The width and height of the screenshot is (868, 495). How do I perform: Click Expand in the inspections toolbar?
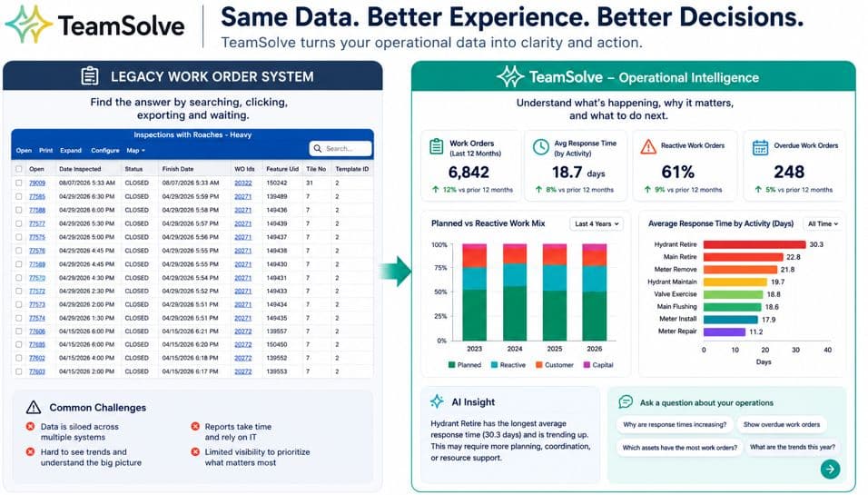point(71,150)
